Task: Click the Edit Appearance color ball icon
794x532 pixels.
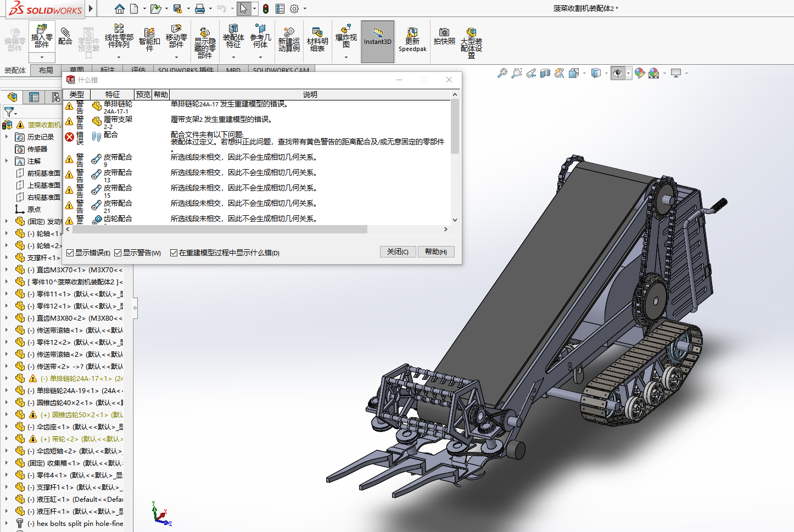Action: [x=640, y=73]
